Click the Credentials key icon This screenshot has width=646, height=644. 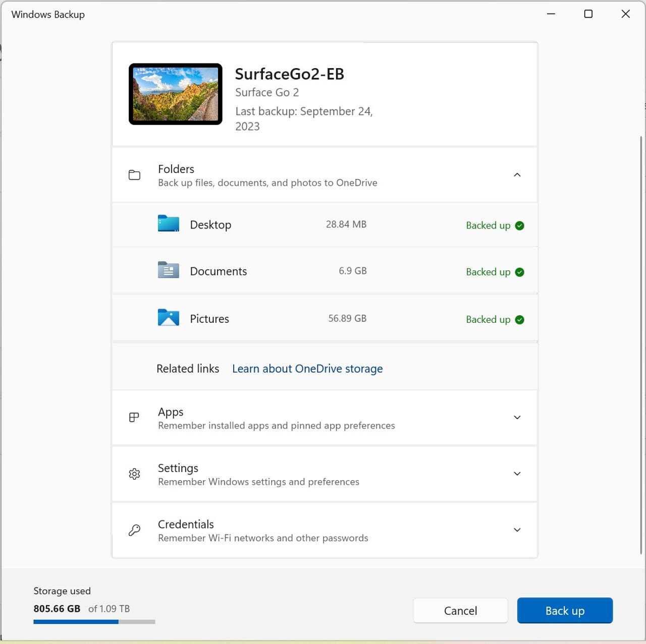[134, 530]
